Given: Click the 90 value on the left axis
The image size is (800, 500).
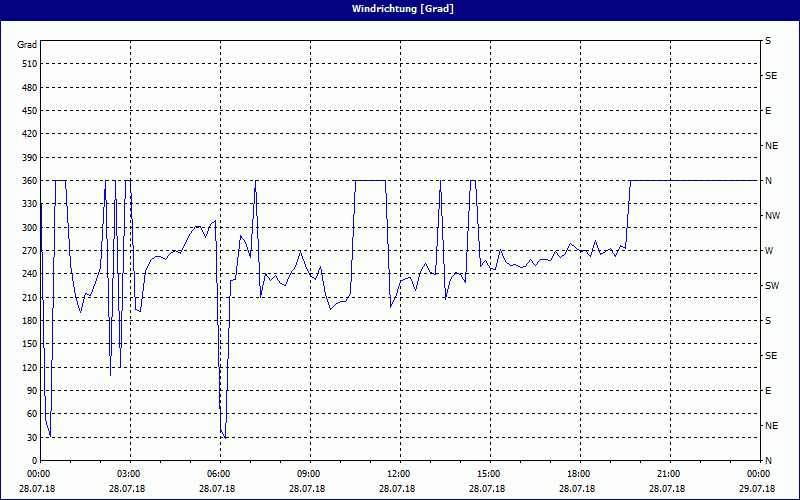Looking at the screenshot, I should click(30, 391).
